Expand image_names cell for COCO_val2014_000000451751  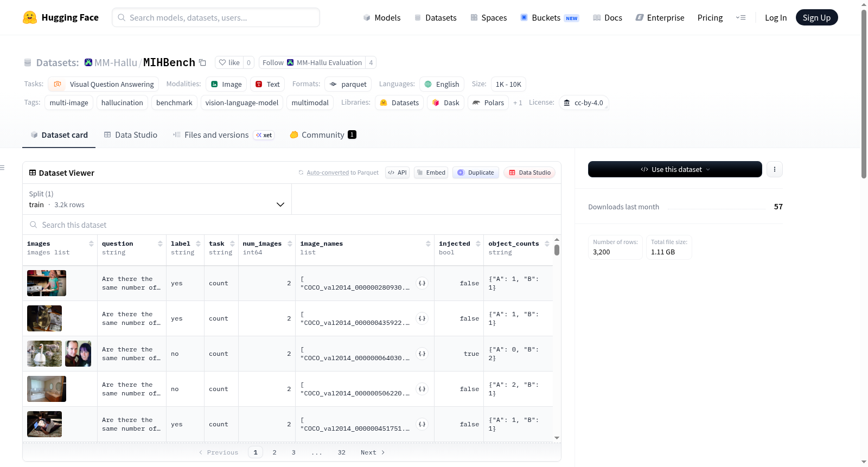[x=422, y=424]
